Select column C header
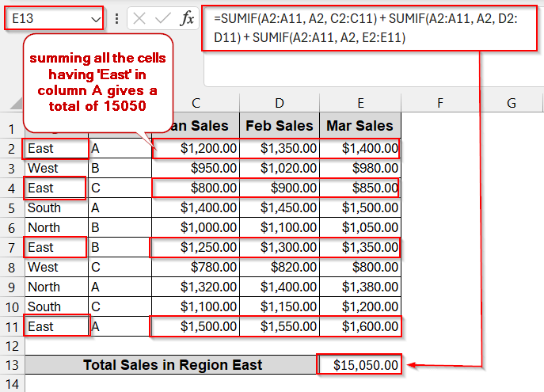This screenshot has height=392, width=544. 196,103
